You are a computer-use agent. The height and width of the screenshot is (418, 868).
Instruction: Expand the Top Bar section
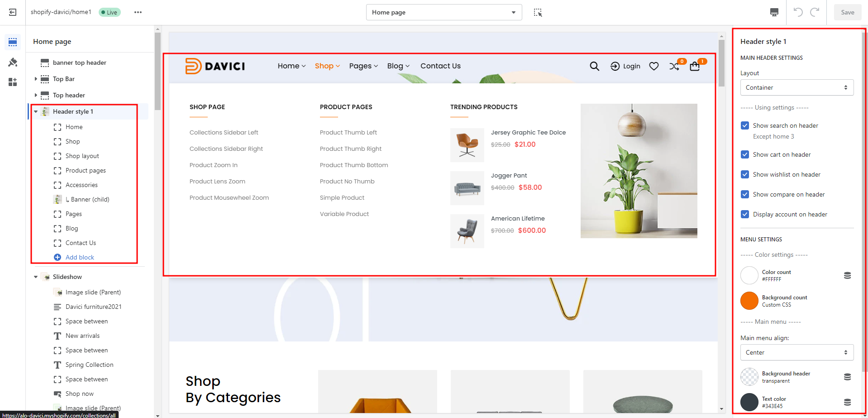36,79
